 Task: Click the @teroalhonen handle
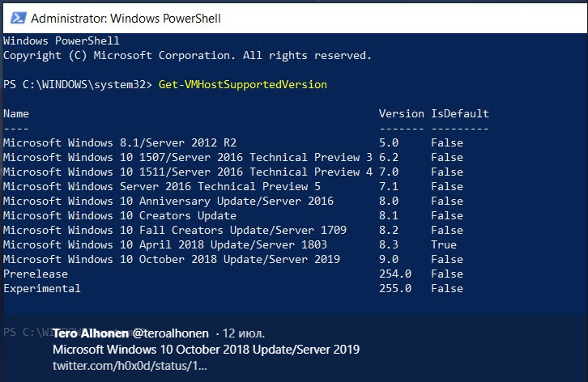point(171,333)
